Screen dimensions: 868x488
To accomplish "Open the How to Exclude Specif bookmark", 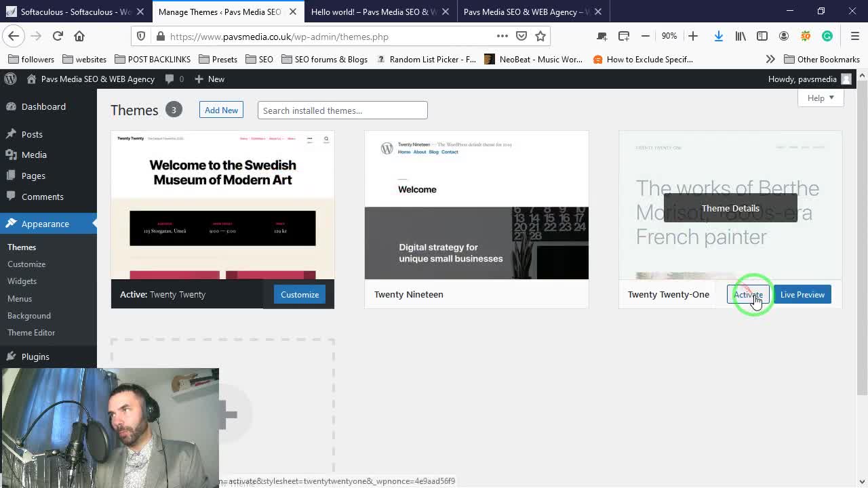I will pyautogui.click(x=643, y=59).
